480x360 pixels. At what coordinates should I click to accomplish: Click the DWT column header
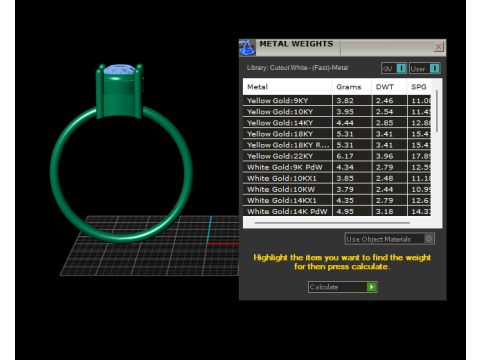tap(389, 87)
